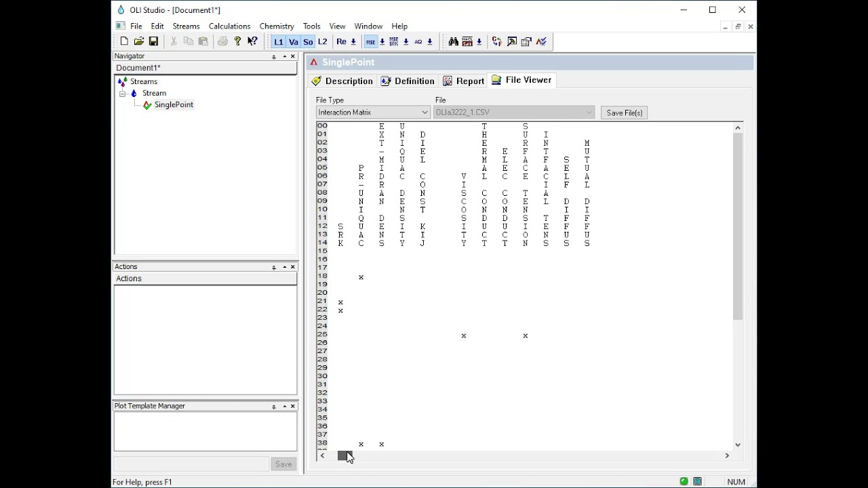Open the Chemistry menu
This screenshot has height=488, width=868.
[x=277, y=26]
